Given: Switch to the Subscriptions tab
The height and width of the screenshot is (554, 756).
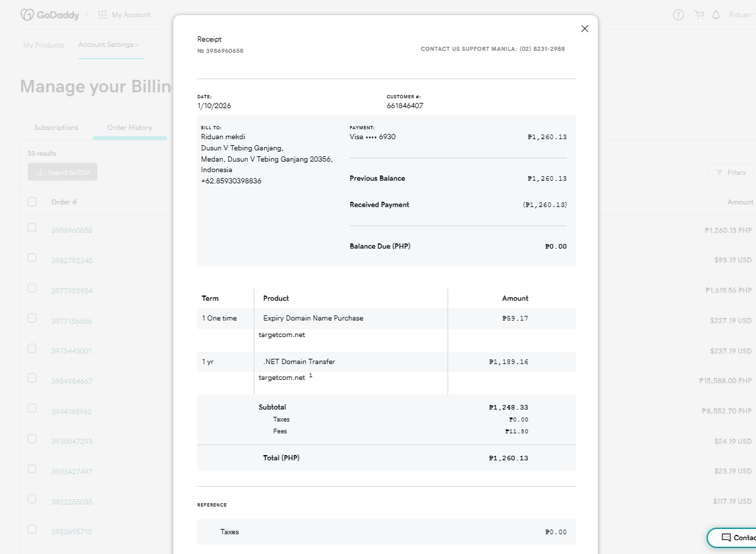Looking at the screenshot, I should click(56, 127).
